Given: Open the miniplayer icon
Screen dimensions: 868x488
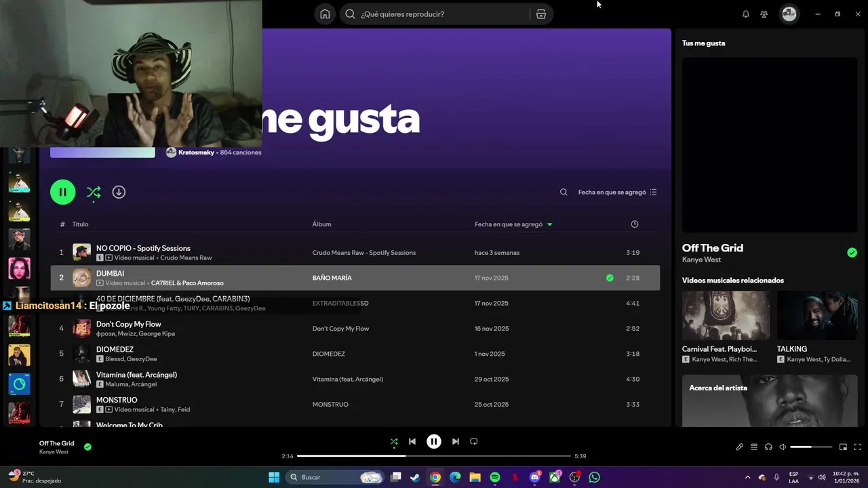Looking at the screenshot, I should pos(843,447).
